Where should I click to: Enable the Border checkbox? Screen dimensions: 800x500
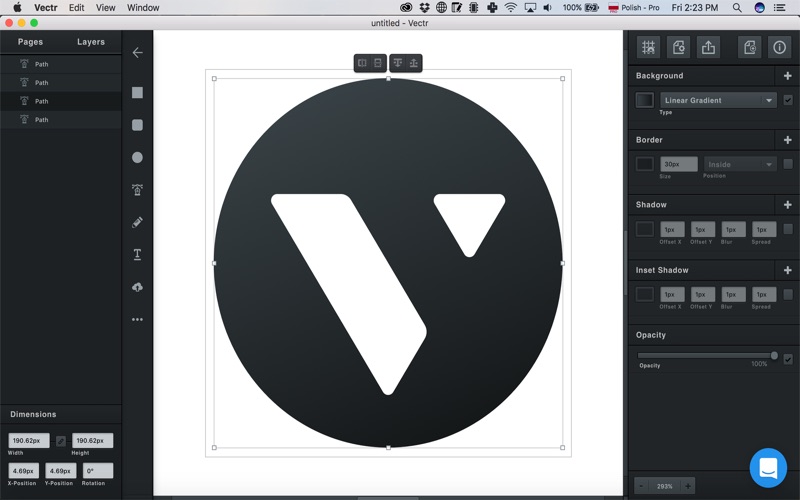pyautogui.click(x=788, y=164)
